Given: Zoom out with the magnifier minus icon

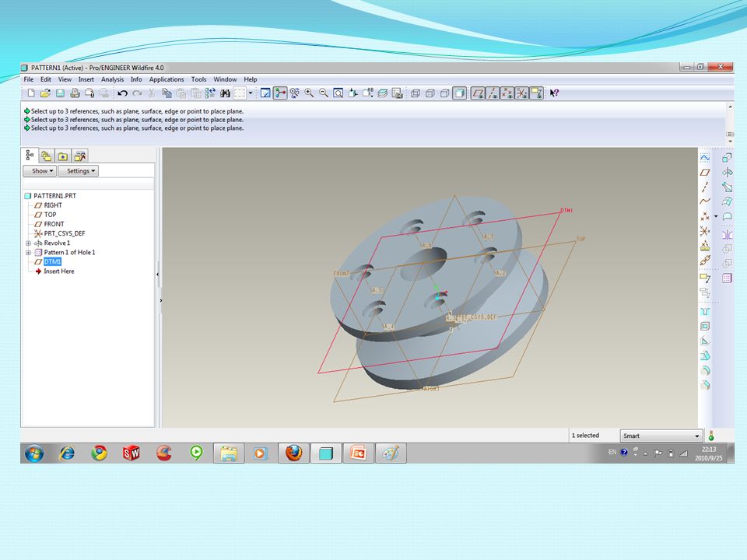Looking at the screenshot, I should [x=324, y=93].
